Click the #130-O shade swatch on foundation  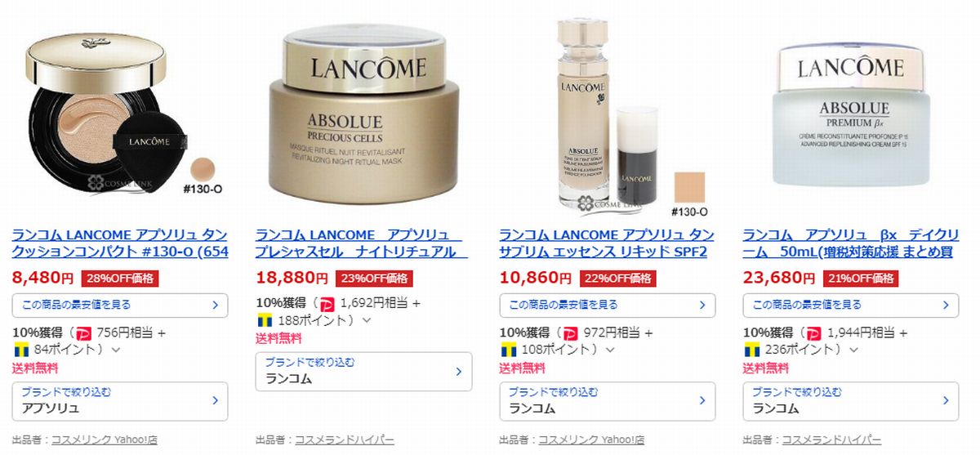(x=688, y=188)
